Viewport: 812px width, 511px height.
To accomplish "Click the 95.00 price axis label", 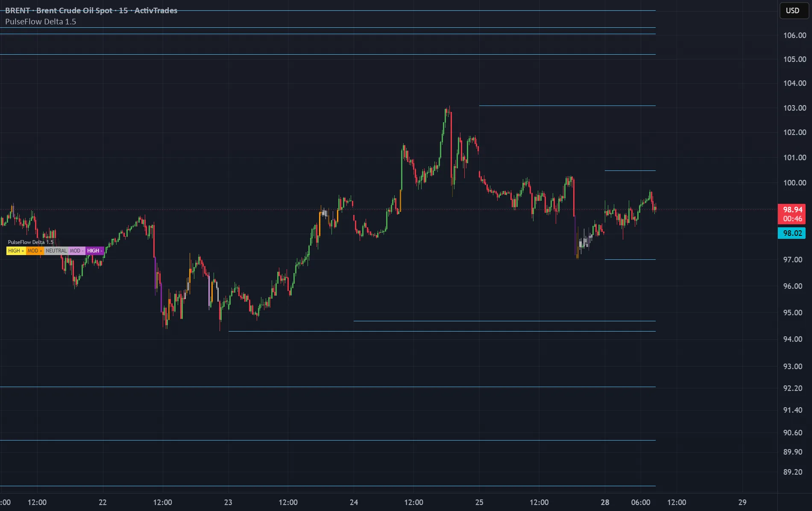I will coord(793,313).
